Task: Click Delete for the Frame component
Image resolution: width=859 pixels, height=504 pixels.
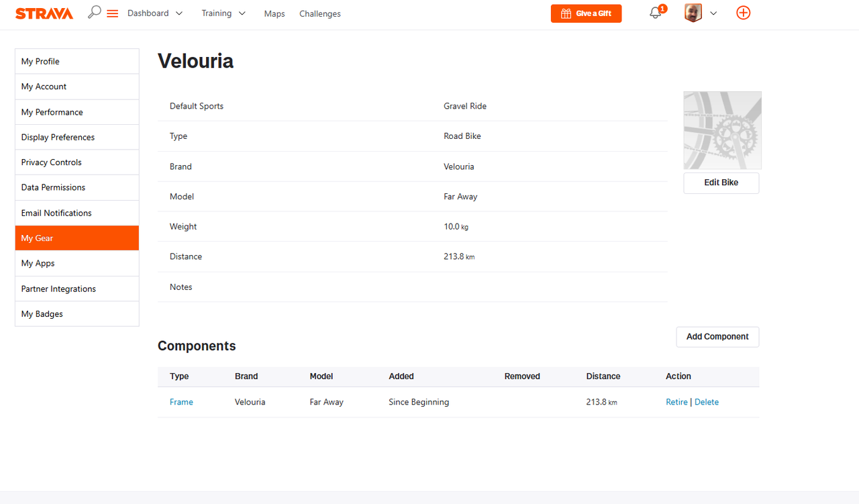Action: [707, 402]
